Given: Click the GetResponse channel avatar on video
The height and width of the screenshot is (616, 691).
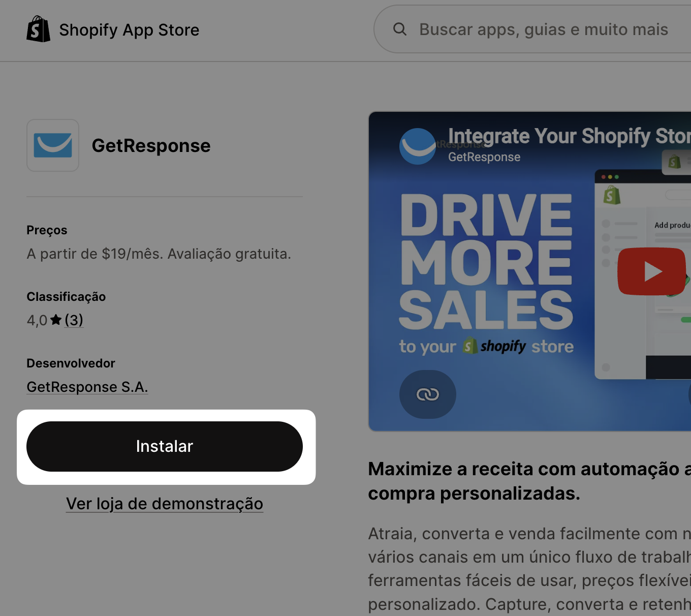Looking at the screenshot, I should [418, 146].
